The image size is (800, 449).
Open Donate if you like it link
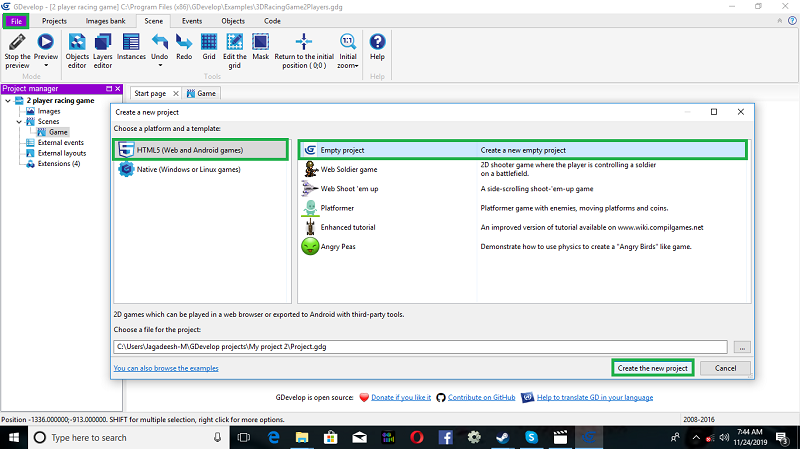401,397
